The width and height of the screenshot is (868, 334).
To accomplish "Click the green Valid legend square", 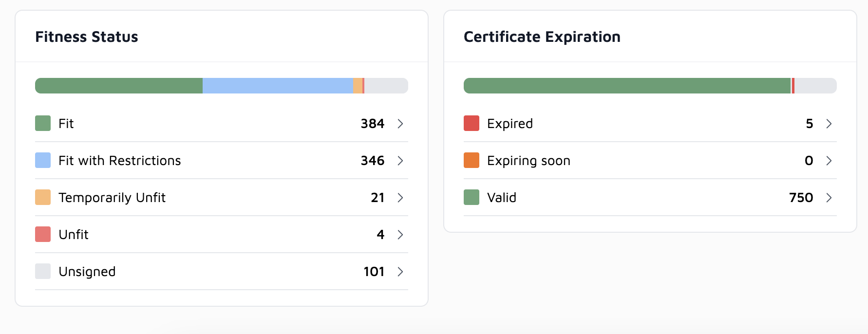I will tap(471, 197).
